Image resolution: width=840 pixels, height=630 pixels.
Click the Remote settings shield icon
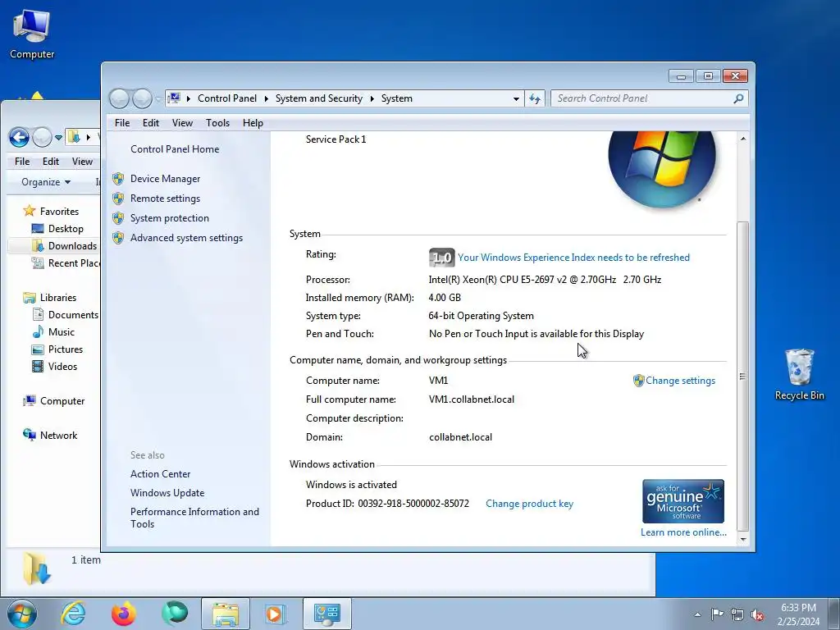118,199
